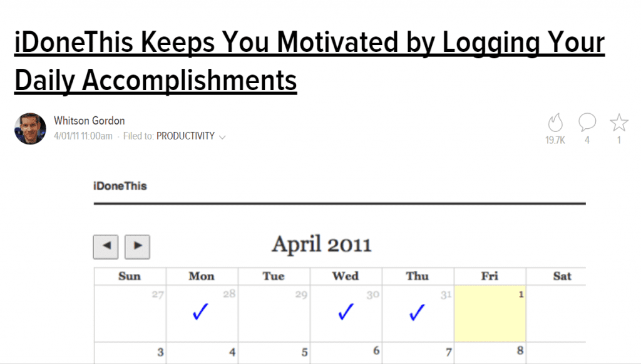
Task: Open the article title link
Action: [309, 42]
